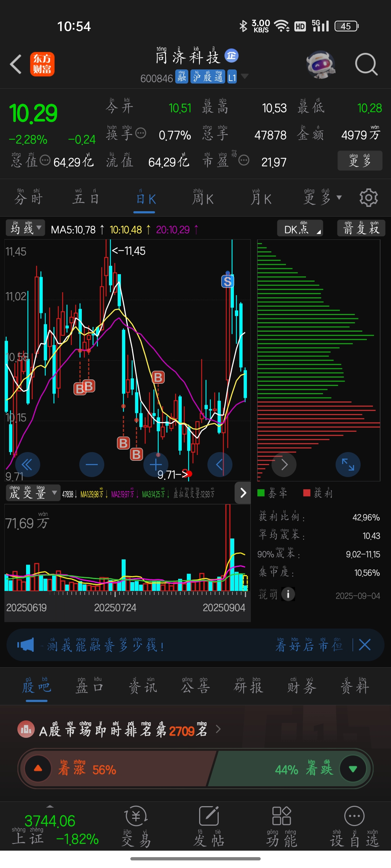Open the DK点 selector
This screenshot has height=868, width=391.
300,229
